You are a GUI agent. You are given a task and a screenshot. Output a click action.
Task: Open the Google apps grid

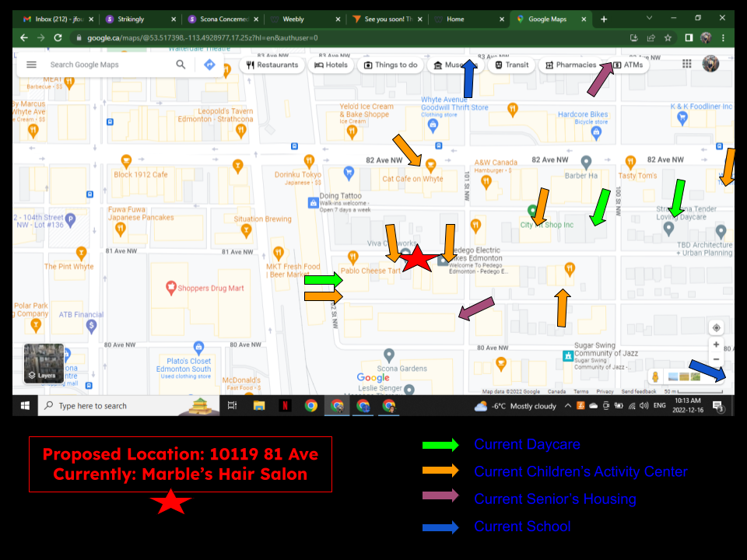click(x=686, y=64)
